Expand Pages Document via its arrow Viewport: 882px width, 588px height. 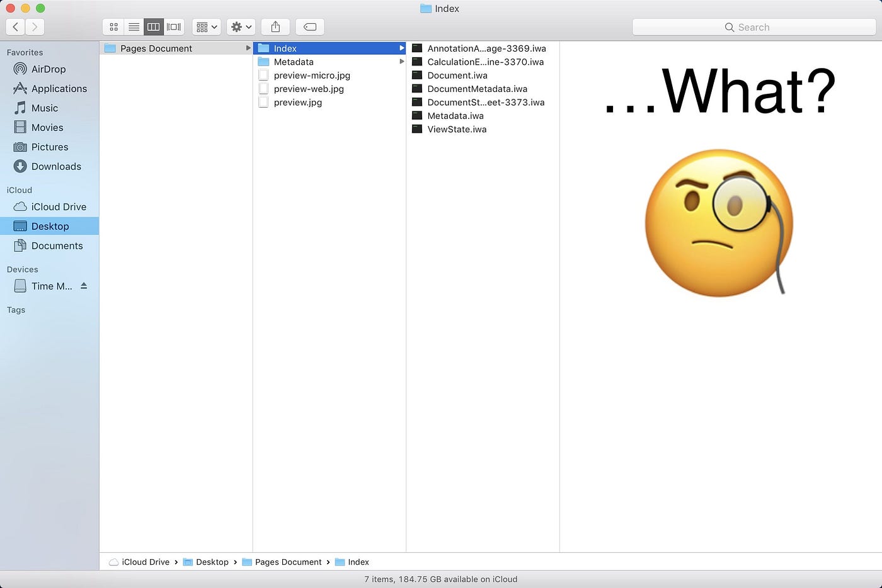pyautogui.click(x=248, y=48)
